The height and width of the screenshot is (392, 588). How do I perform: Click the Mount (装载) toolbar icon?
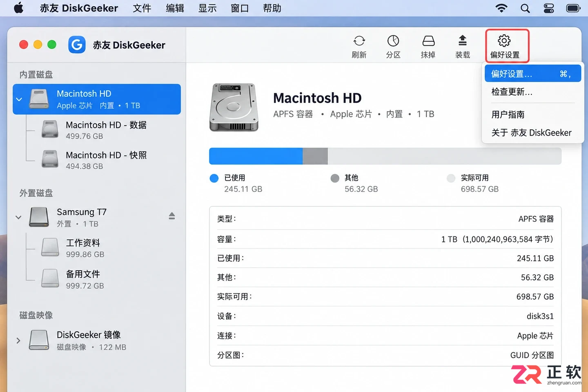pos(463,40)
